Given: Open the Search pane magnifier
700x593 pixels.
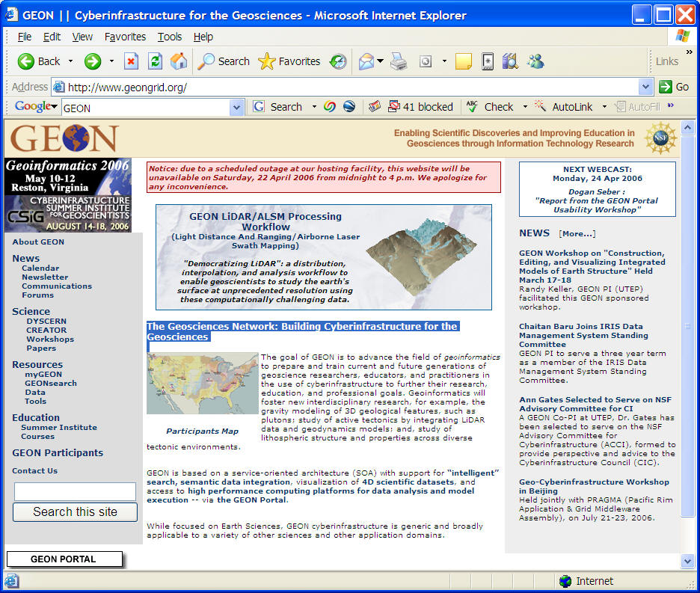Looking at the screenshot, I should point(206,61).
